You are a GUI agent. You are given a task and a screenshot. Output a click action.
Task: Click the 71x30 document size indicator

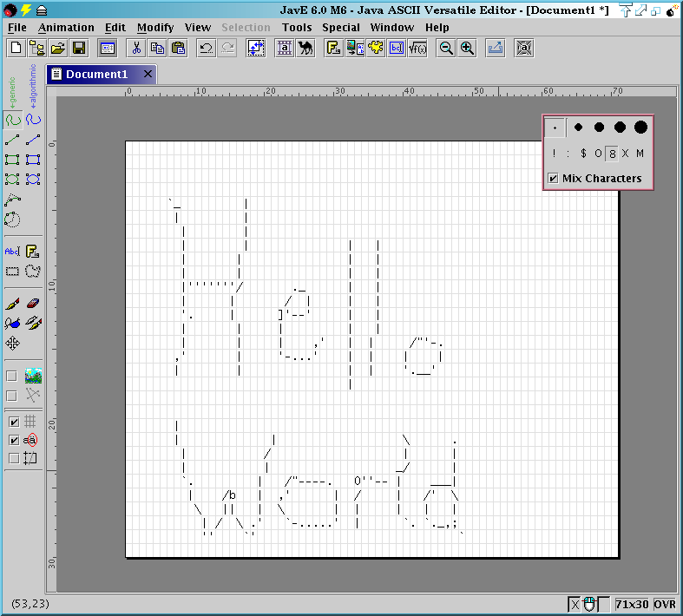click(632, 604)
